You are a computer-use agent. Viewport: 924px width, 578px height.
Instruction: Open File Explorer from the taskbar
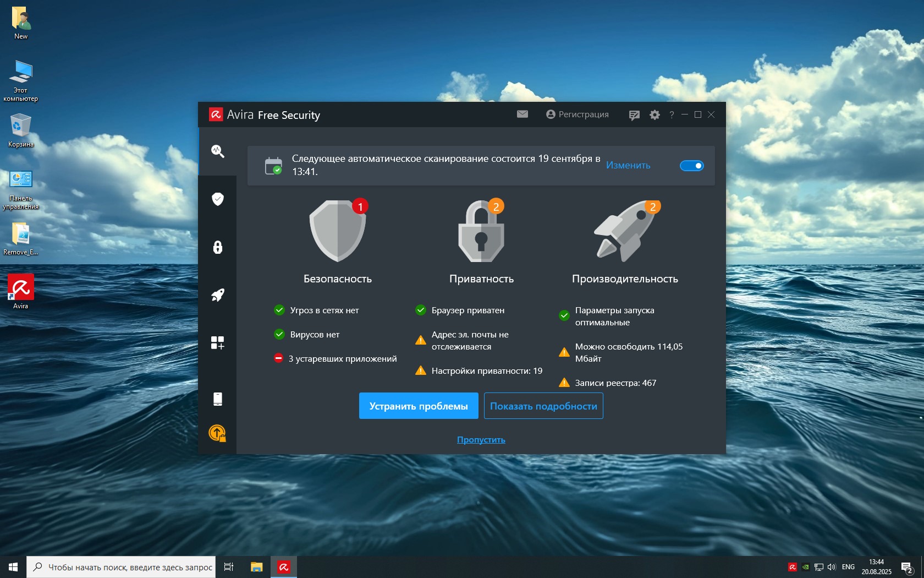pos(256,567)
